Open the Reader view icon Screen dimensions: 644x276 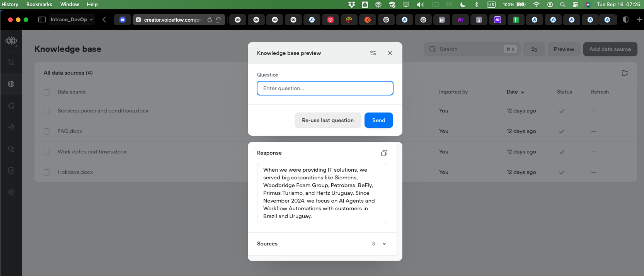218,20
